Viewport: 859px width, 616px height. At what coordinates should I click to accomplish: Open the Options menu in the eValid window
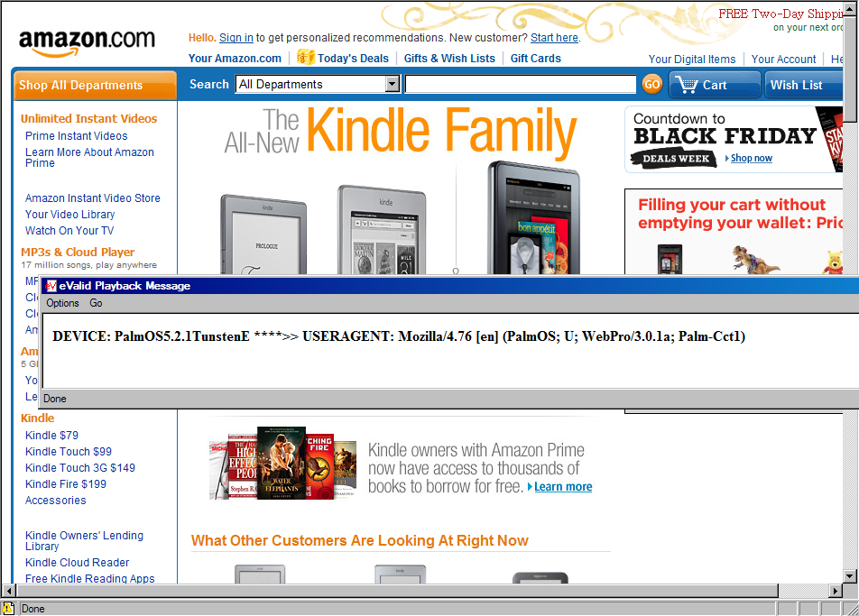[62, 303]
